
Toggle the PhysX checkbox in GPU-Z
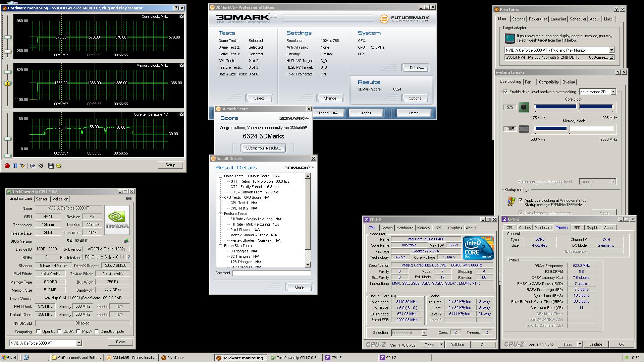click(78, 331)
